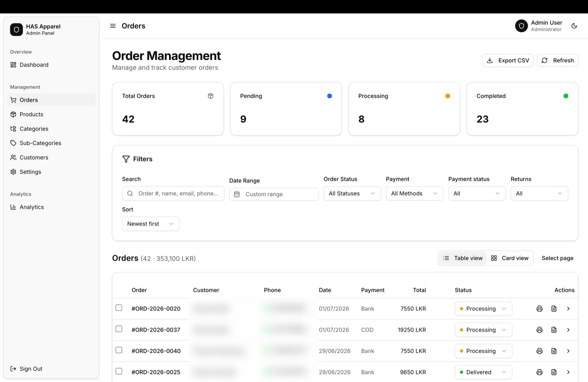Open invoice document icon for #ORD-2026-0040
Viewport: 588px width, 382px height.
554,351
